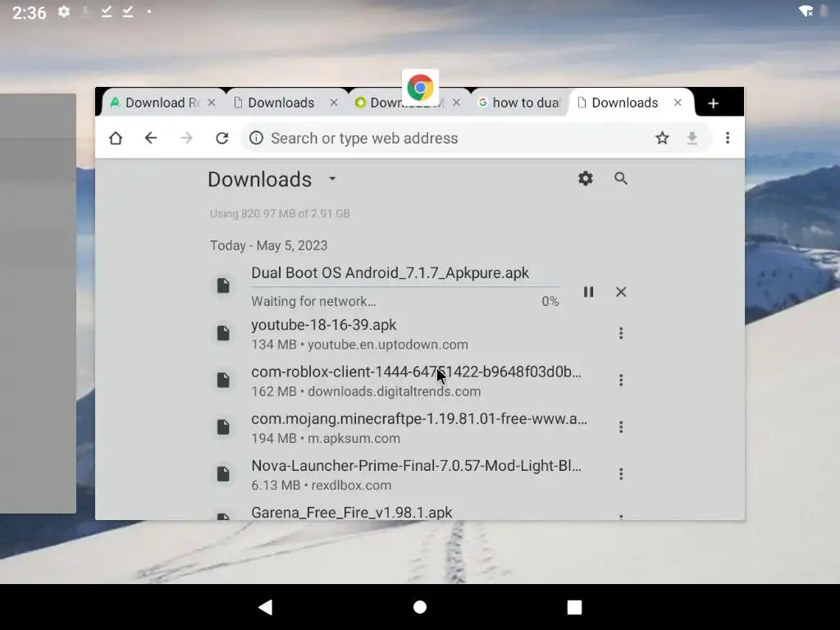Tap the Android back navigation button
This screenshot has width=840, height=630.
[x=266, y=607]
